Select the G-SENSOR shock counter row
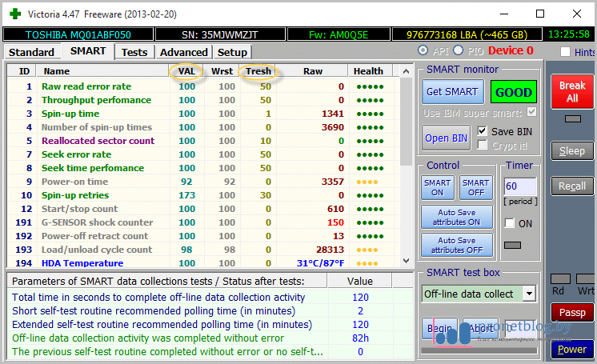Viewport: 597px width, 364px height. (203, 222)
